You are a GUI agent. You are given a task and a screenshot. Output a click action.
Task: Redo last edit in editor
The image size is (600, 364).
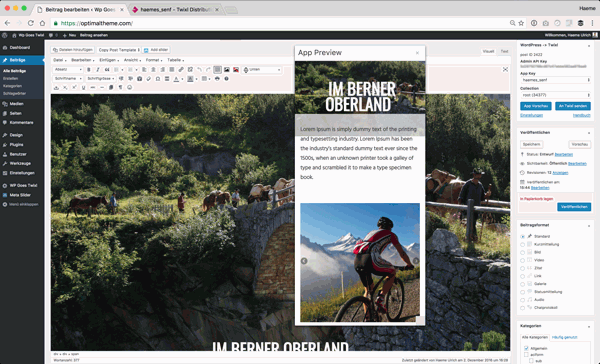(x=209, y=70)
